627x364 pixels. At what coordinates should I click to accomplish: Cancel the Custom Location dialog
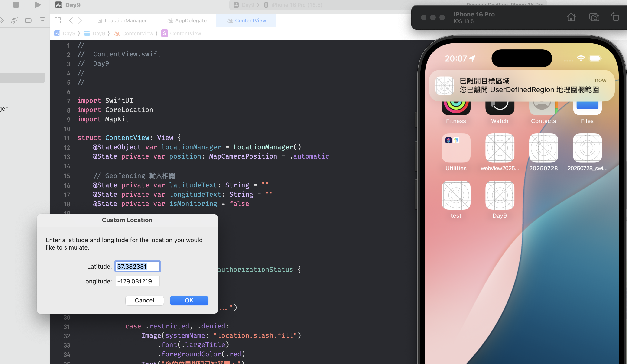coord(144,300)
